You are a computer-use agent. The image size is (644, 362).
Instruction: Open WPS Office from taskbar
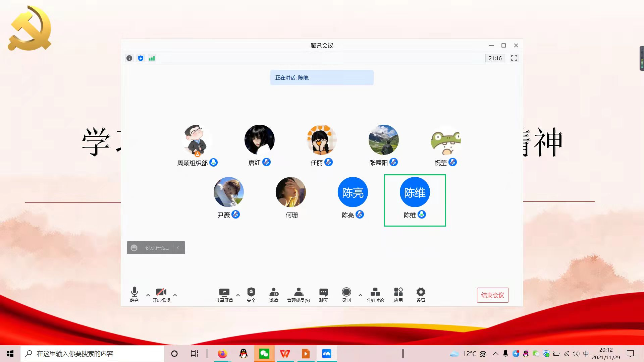point(285,354)
